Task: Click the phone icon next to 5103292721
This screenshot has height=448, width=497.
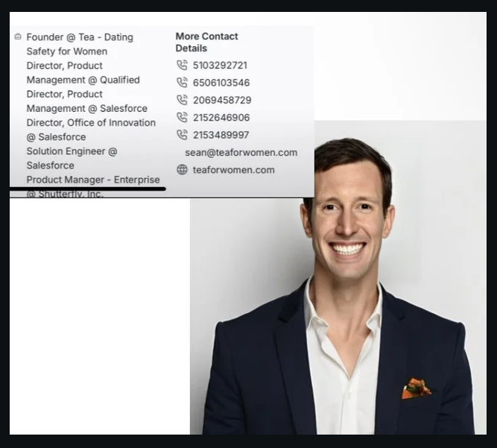Action: click(182, 66)
